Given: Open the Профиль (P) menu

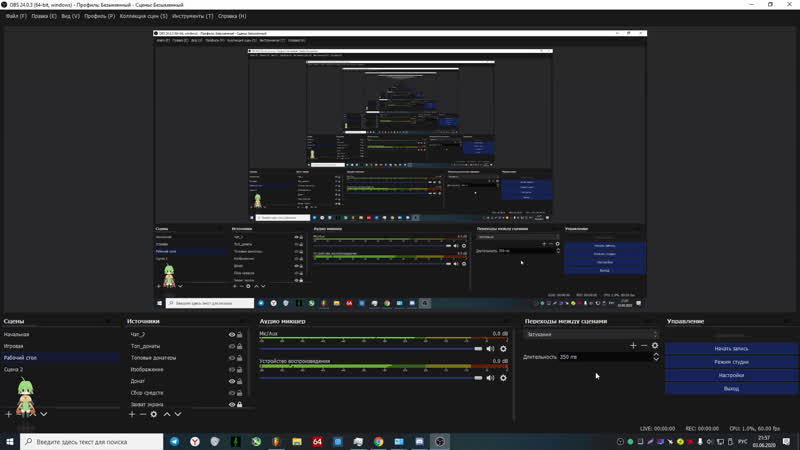Looking at the screenshot, I should pyautogui.click(x=99, y=16).
